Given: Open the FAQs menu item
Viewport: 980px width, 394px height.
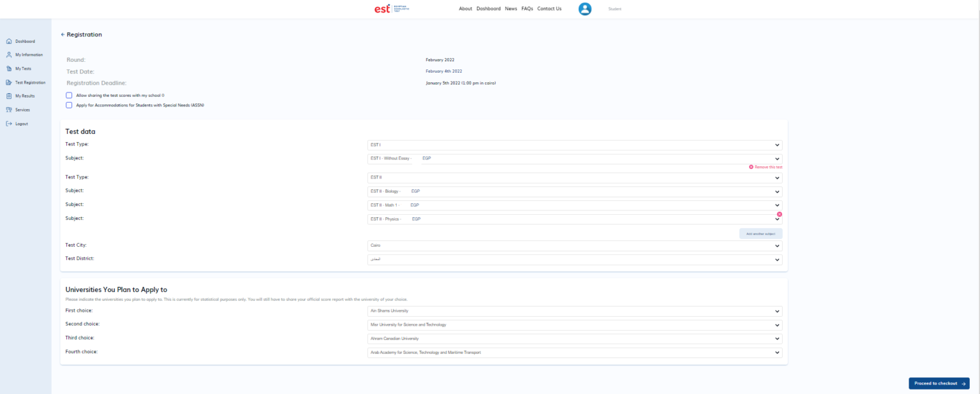Looking at the screenshot, I should tap(526, 8).
